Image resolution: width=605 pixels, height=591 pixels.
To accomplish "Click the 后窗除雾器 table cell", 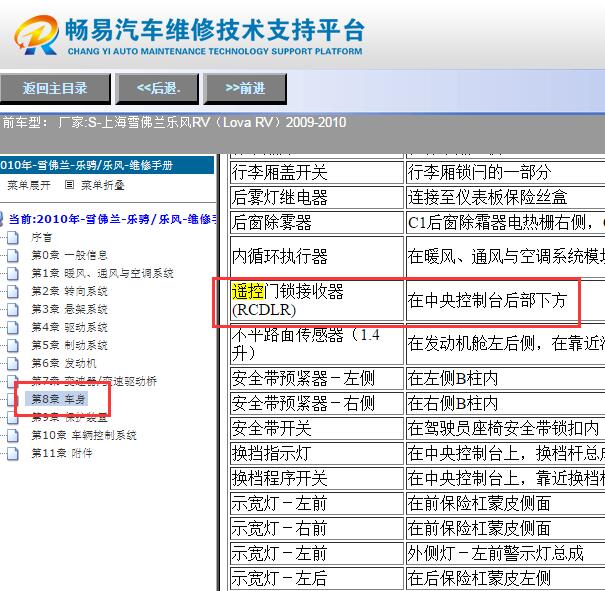I will 317,223.
